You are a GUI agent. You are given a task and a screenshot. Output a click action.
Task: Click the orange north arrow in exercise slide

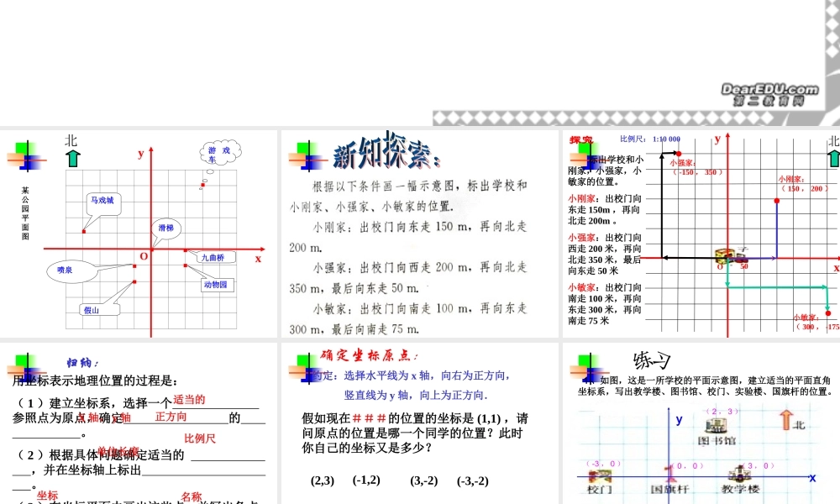tap(785, 420)
